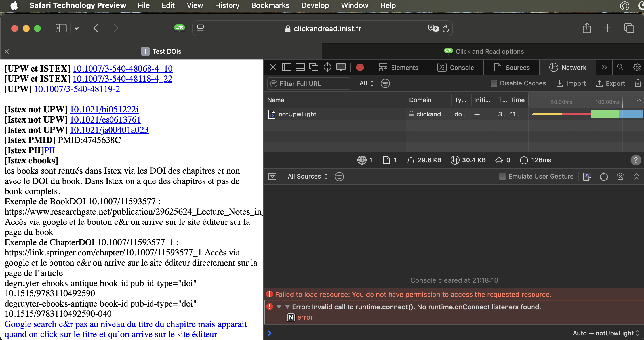Open the Auto — notUpwLight context selector
Image resolution: width=644 pixels, height=340 pixels.
coord(606,333)
